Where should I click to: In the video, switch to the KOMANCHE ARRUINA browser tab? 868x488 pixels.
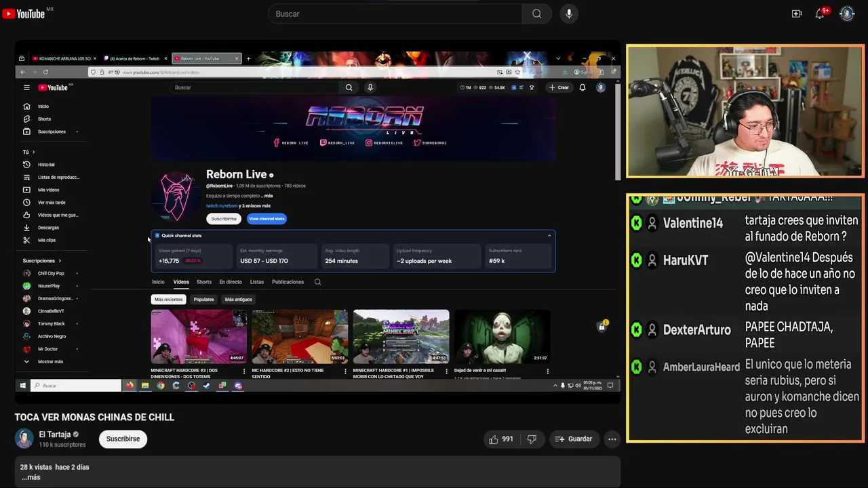pos(64,58)
